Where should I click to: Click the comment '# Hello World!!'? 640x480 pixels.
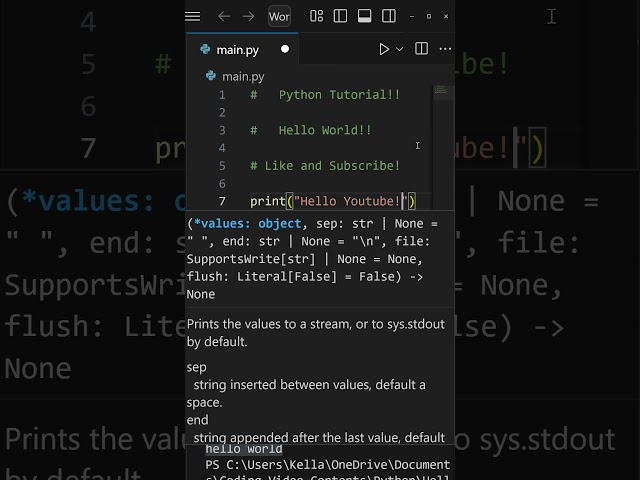point(311,130)
